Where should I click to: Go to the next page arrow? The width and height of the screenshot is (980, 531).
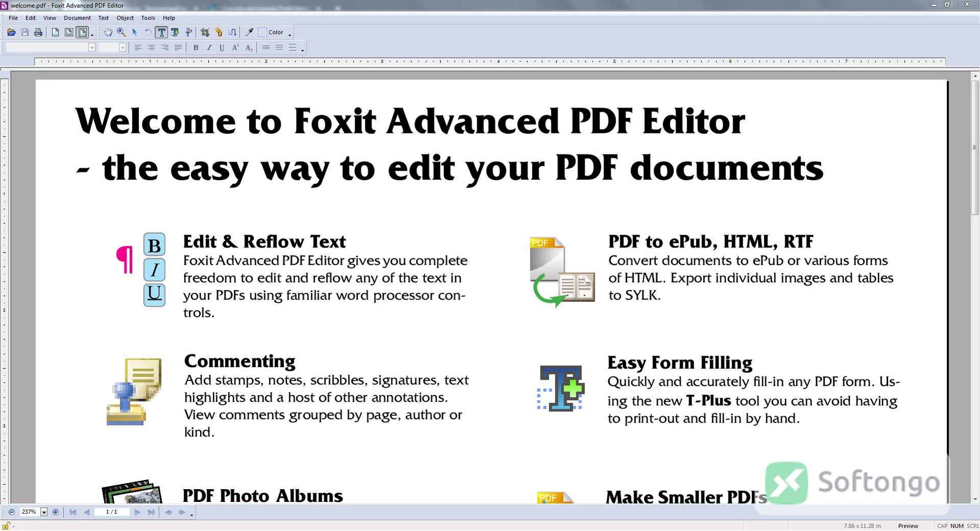click(x=137, y=512)
